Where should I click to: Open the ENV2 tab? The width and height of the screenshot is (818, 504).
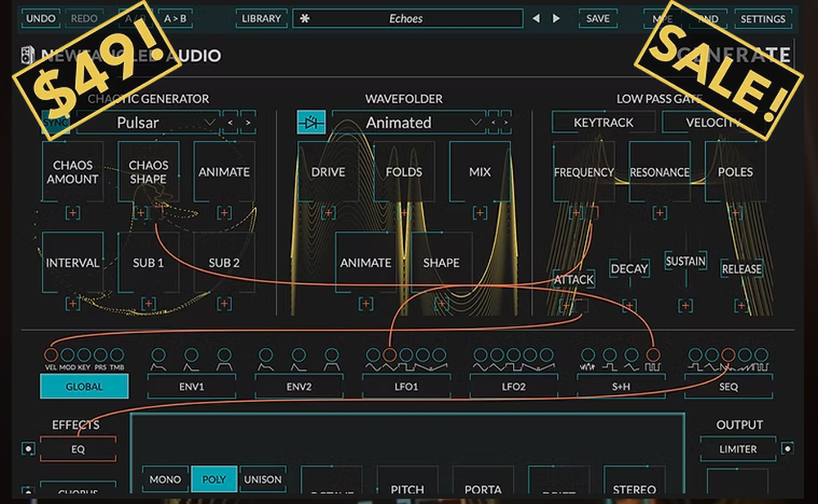click(x=299, y=387)
